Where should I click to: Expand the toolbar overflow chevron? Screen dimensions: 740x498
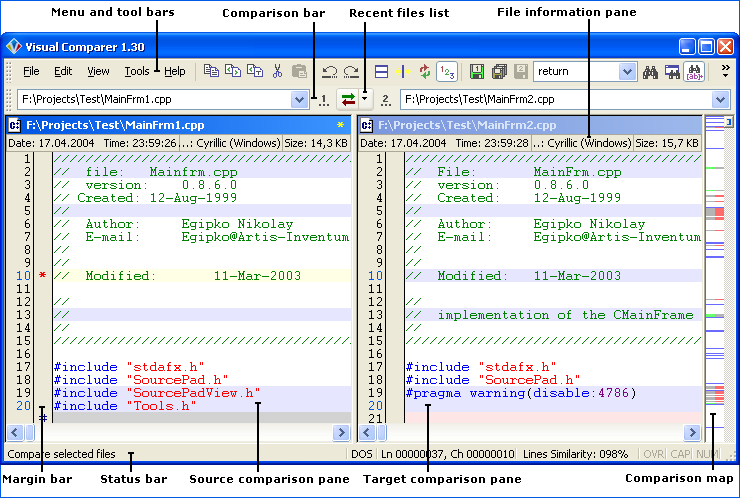tap(724, 70)
